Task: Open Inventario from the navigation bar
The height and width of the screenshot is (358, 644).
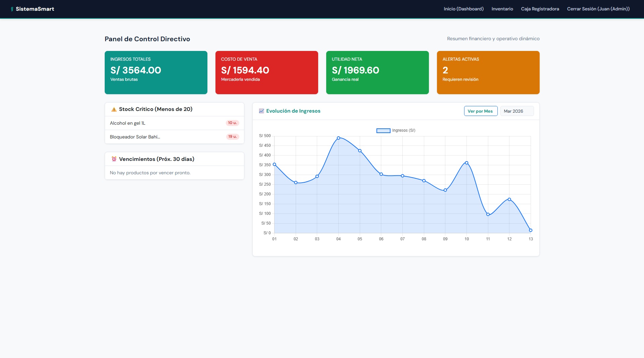Action: pyautogui.click(x=502, y=9)
